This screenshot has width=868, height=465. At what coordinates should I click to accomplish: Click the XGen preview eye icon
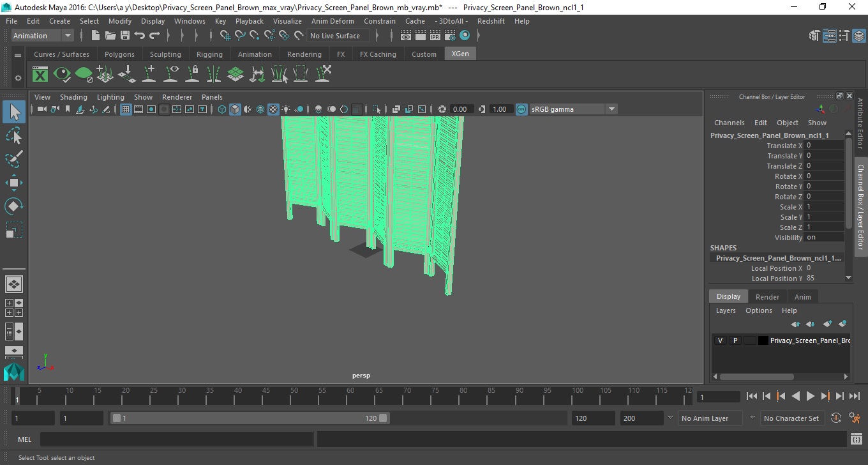(62, 75)
